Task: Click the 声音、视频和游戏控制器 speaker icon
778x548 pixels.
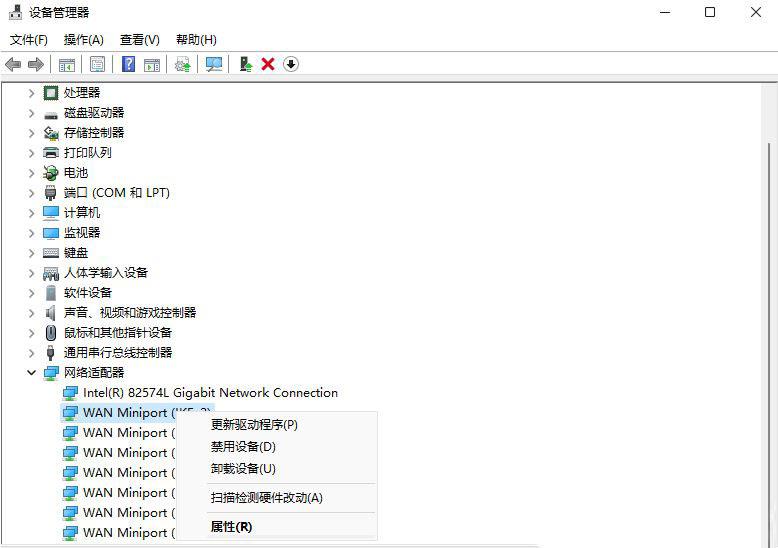Action: pyautogui.click(x=51, y=313)
